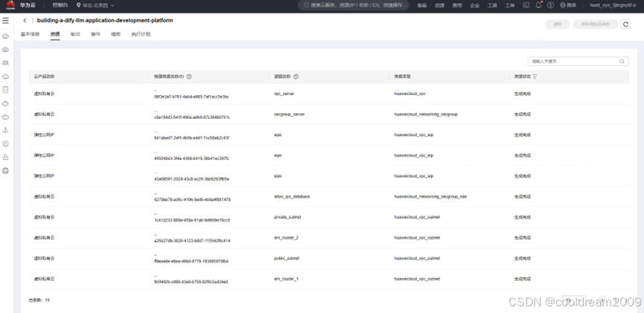Click resource ID starting with a25b27db

pos(192,240)
